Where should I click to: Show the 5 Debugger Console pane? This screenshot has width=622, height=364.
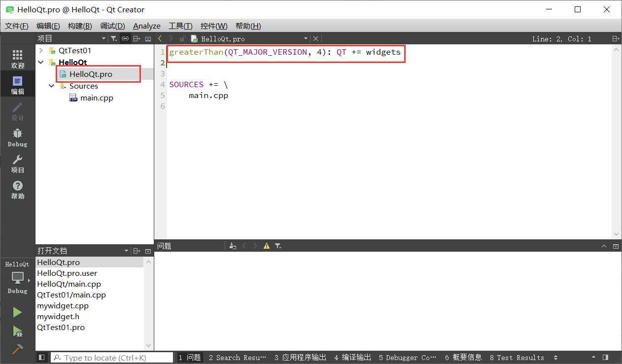click(408, 358)
